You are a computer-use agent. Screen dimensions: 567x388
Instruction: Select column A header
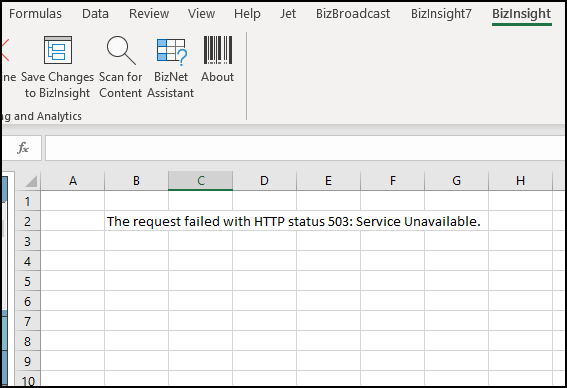pos(73,181)
